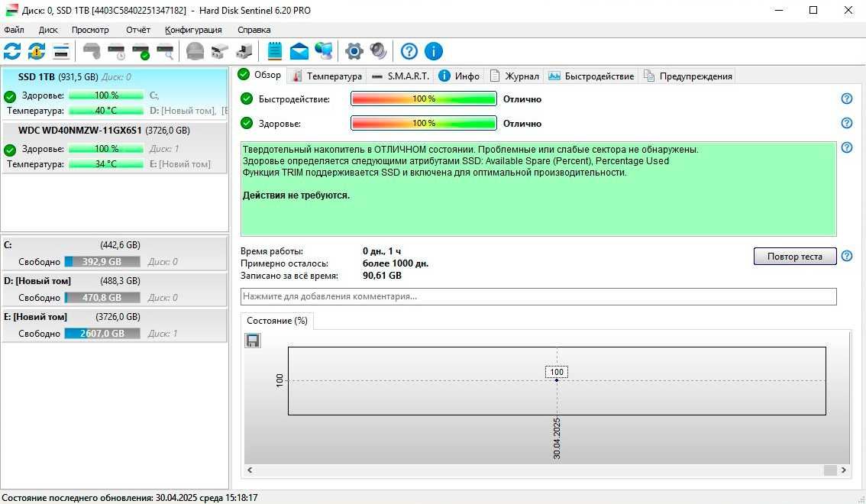Click the disk with clock toolbar icon
The height and width of the screenshot is (504, 866).
(117, 51)
